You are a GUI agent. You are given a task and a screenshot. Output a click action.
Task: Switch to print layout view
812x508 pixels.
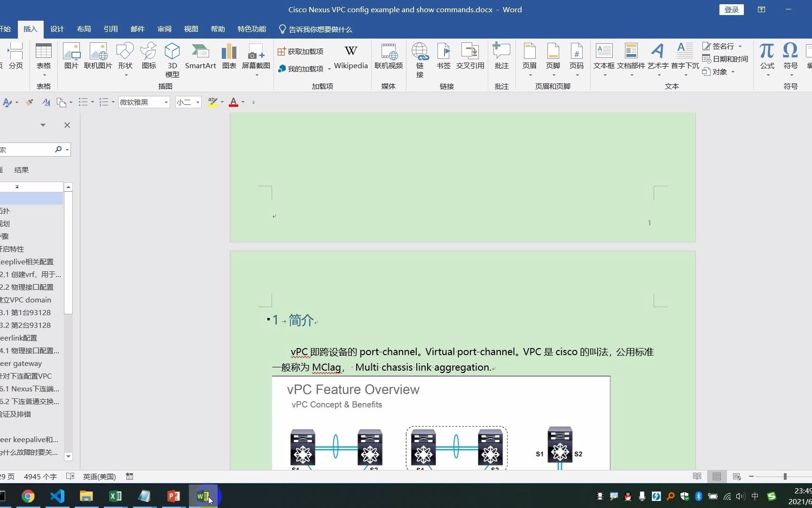pos(717,476)
